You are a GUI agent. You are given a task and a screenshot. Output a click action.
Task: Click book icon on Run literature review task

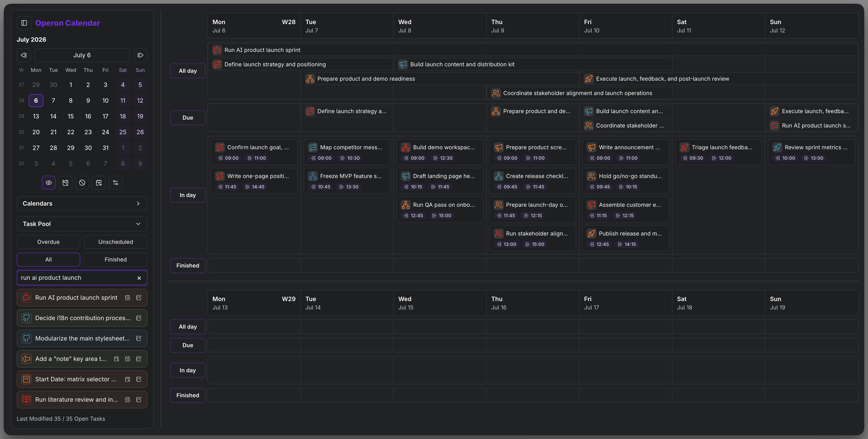26,400
